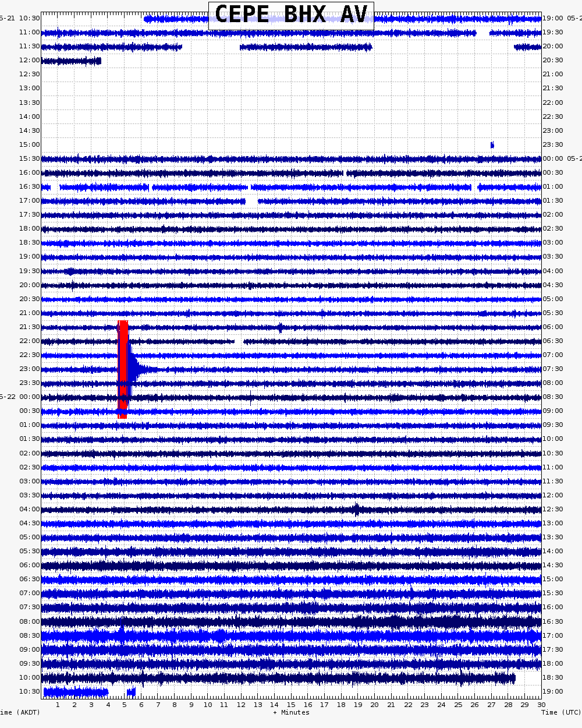
Task: Click the 16:30 UTC label on right axis
Action: 553,621
